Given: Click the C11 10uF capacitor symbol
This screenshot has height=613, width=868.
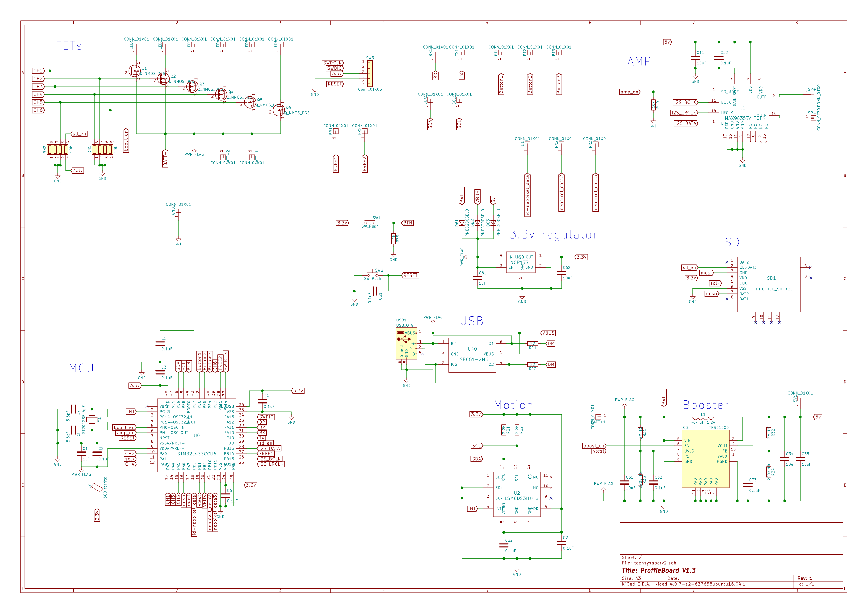Looking at the screenshot, I should [x=695, y=58].
